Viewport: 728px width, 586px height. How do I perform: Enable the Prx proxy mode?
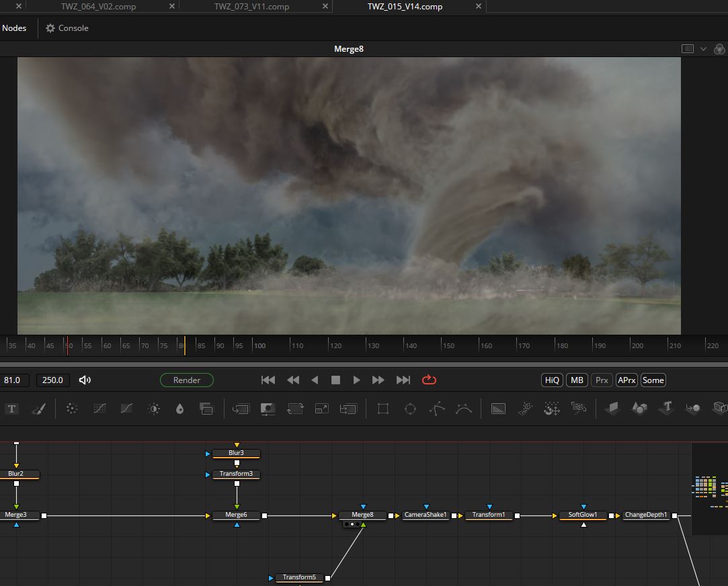(x=602, y=380)
